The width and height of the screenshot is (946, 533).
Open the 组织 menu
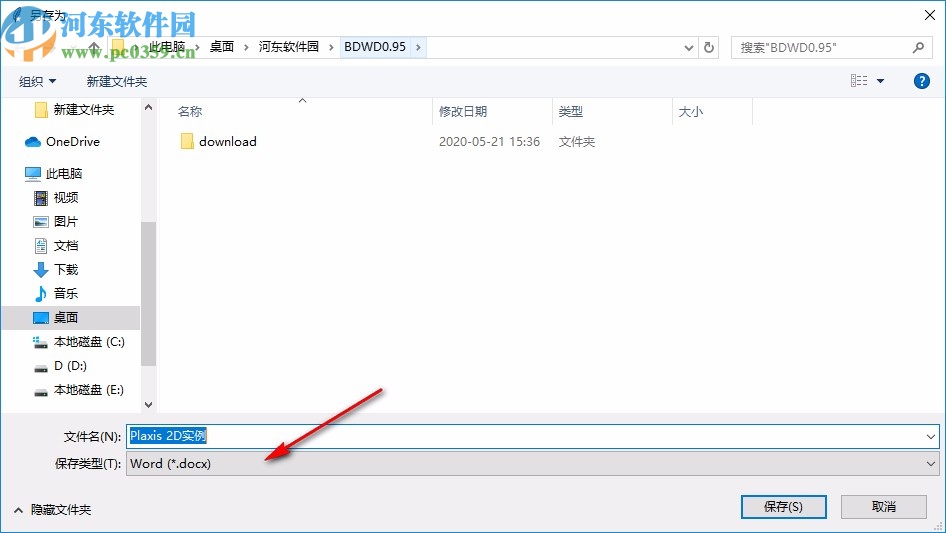pos(37,81)
